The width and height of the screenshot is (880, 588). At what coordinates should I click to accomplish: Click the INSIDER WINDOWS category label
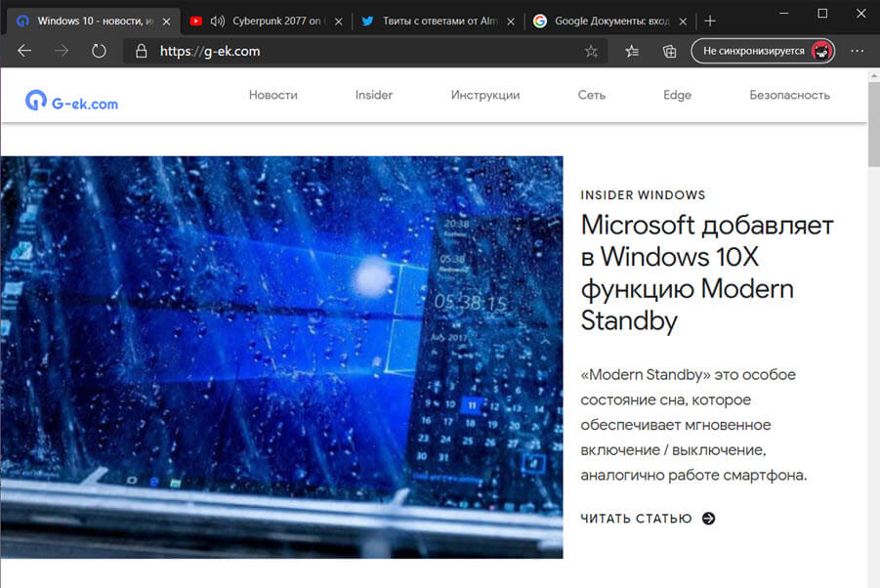pyautogui.click(x=643, y=195)
